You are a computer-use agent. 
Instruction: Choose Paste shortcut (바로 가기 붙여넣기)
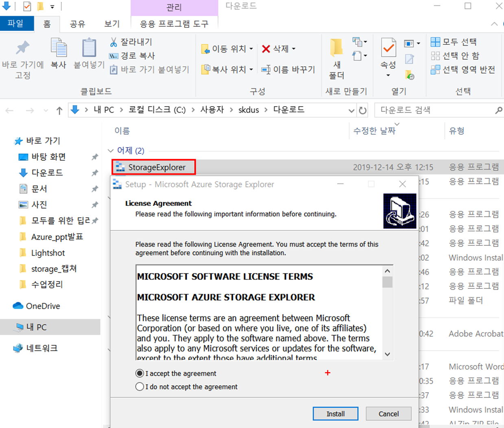point(150,70)
